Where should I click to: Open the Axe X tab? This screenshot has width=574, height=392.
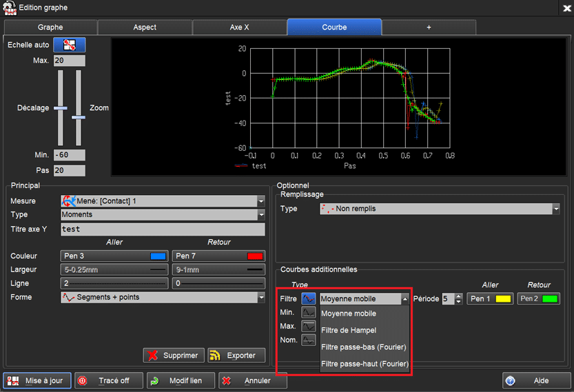pos(239,28)
